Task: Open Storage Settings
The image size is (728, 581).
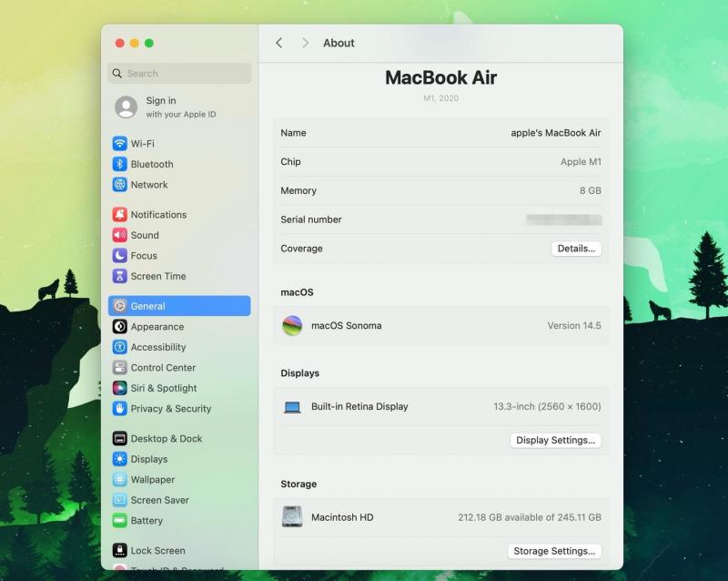Action: 554,551
